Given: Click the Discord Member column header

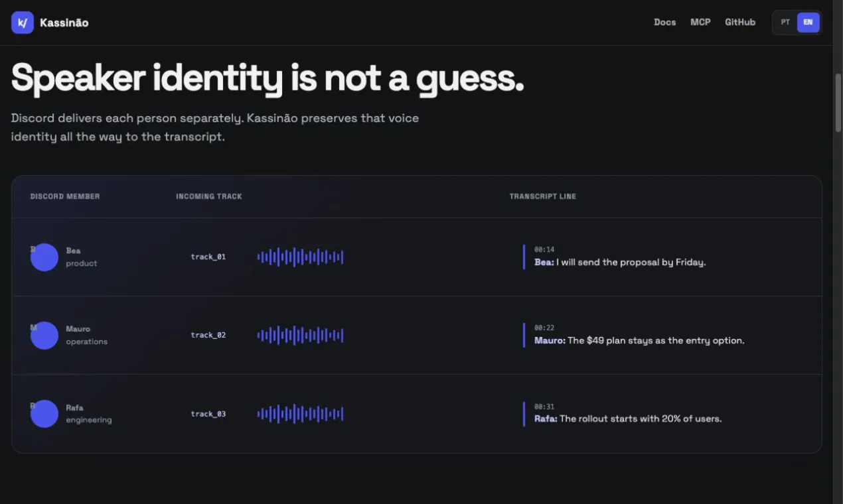Looking at the screenshot, I should click(x=65, y=196).
